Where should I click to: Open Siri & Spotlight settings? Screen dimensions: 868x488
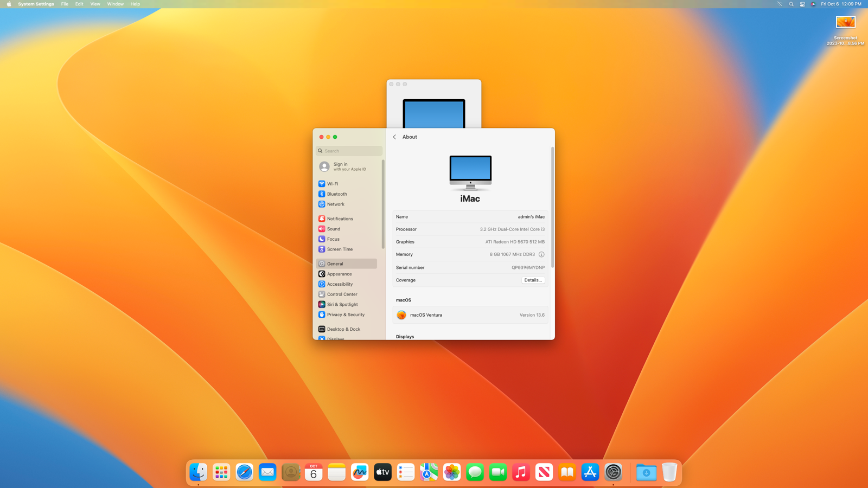[346, 305]
